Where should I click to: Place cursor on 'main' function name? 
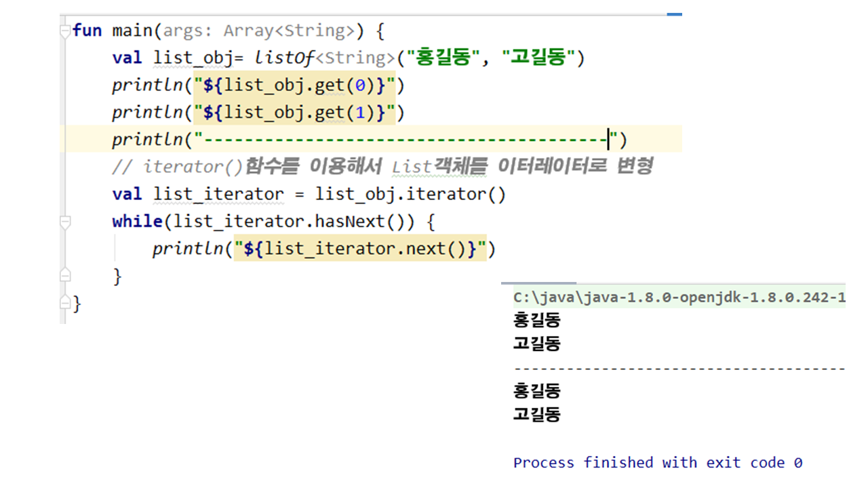pos(127,31)
